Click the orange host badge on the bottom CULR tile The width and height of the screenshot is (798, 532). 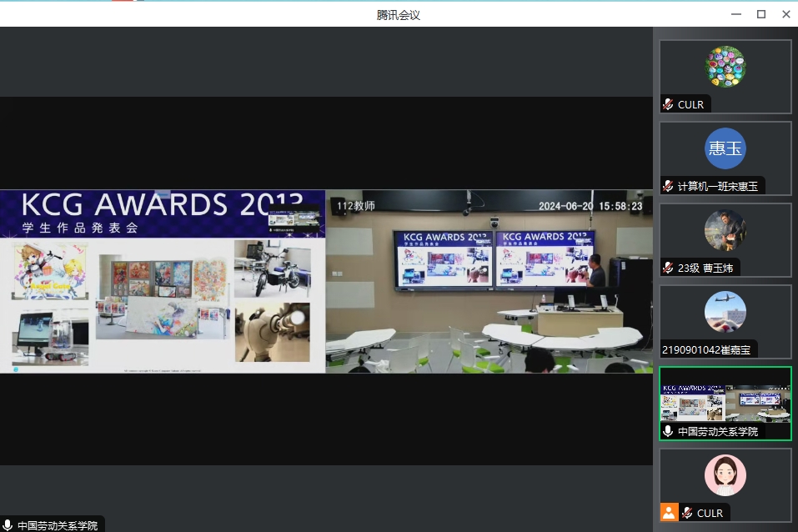click(669, 512)
